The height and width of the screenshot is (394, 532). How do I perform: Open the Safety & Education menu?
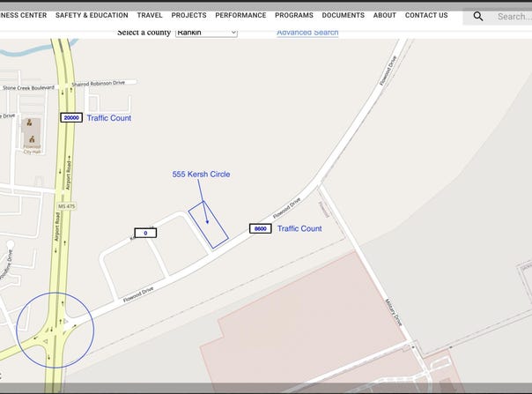coord(92,15)
